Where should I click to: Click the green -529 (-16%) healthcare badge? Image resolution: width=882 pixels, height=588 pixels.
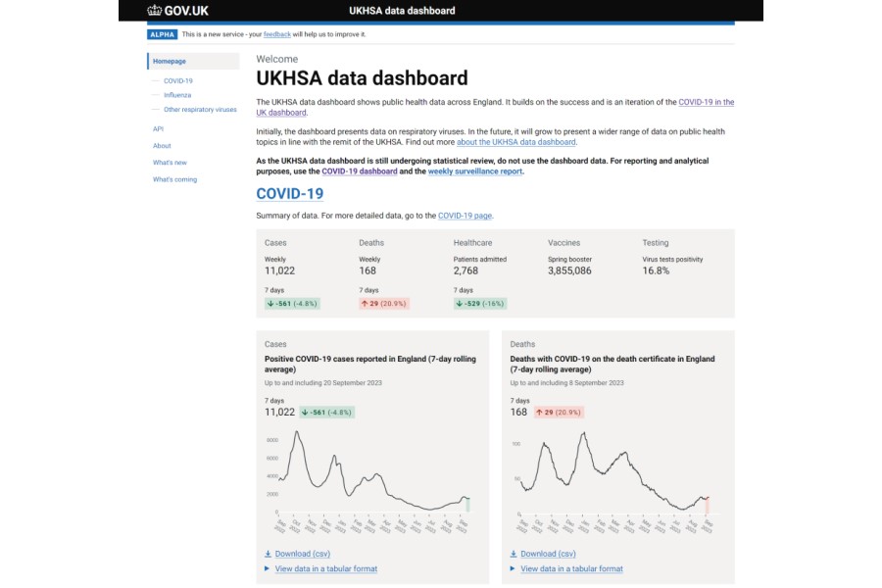click(480, 303)
